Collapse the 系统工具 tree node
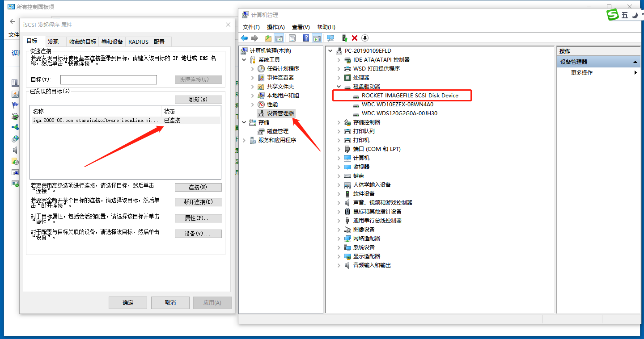This screenshot has height=339, width=644. pyautogui.click(x=244, y=59)
